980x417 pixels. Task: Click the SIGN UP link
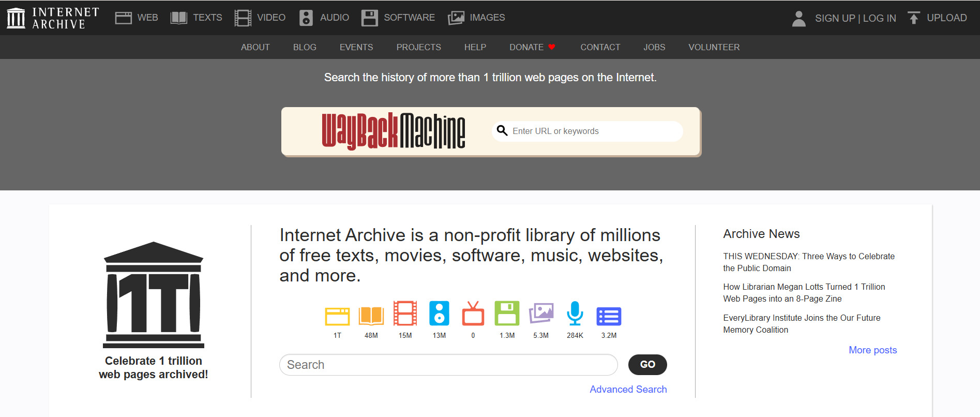coord(835,18)
